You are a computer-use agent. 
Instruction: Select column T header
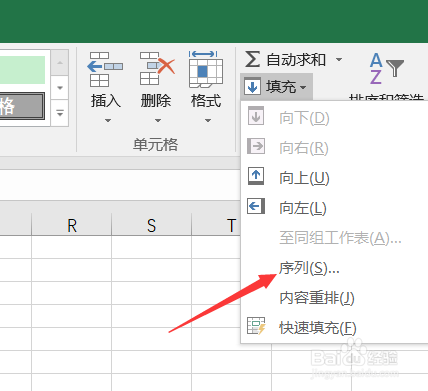point(217,225)
